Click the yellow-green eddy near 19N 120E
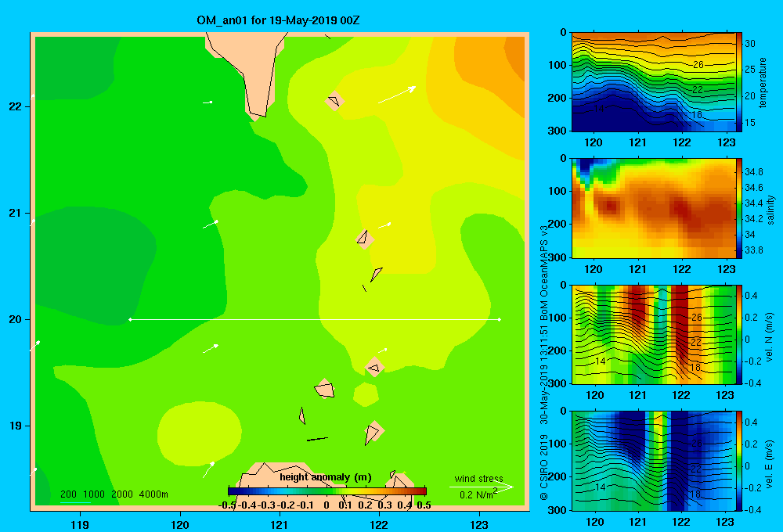Viewport: 783px width, 532px height. (200, 434)
